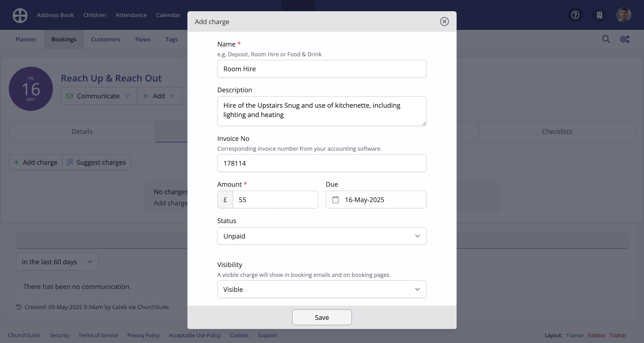Expand the Add dropdown button
Image resolution: width=644 pixels, height=343 pixels.
click(159, 96)
